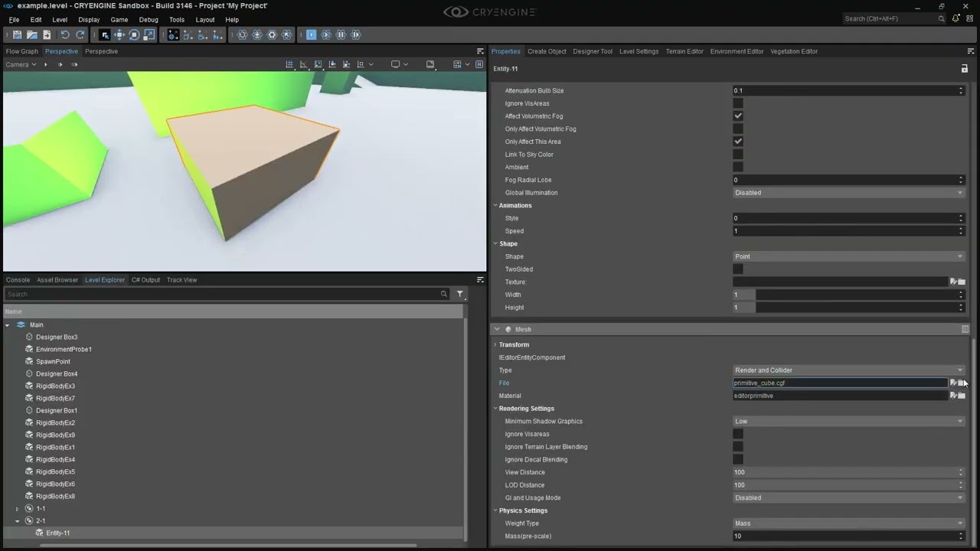Click the Shape Width slider field
The image size is (980, 551).
848,295
